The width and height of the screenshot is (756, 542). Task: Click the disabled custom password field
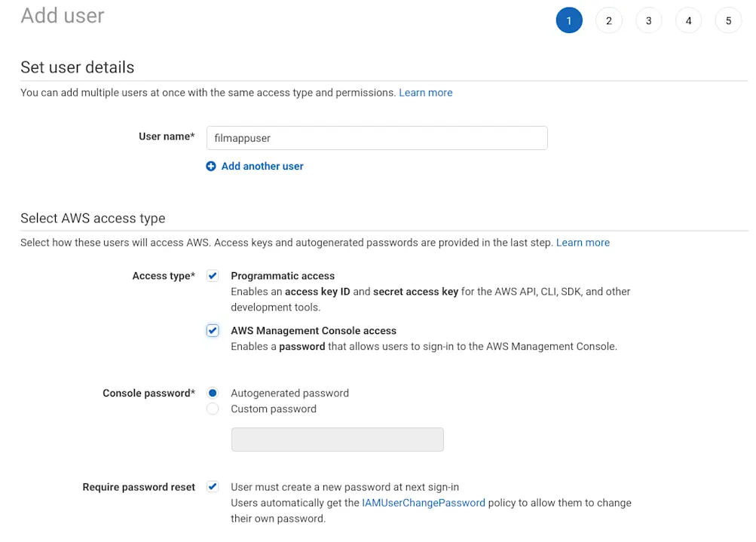[x=337, y=439]
